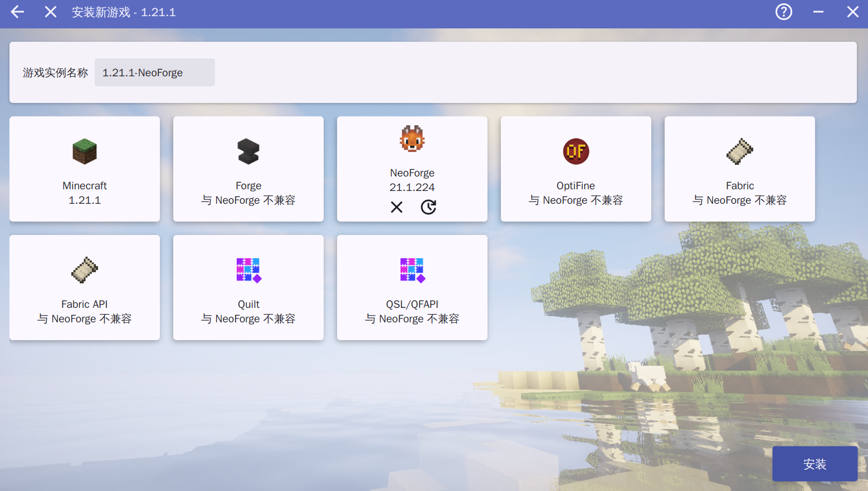This screenshot has width=868, height=491.
Task: Change NeoForge version with the refresh icon
Action: pyautogui.click(x=428, y=207)
